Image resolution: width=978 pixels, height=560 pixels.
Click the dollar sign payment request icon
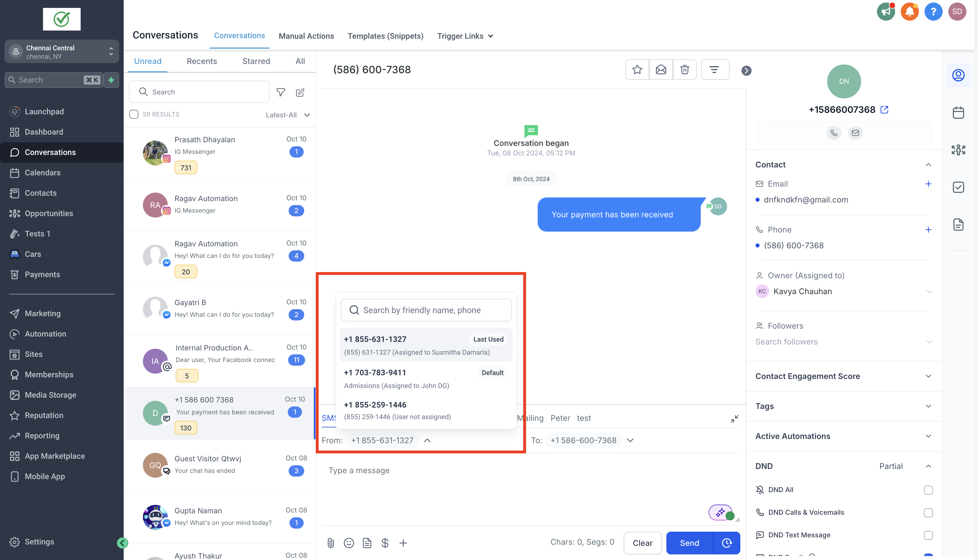point(385,543)
